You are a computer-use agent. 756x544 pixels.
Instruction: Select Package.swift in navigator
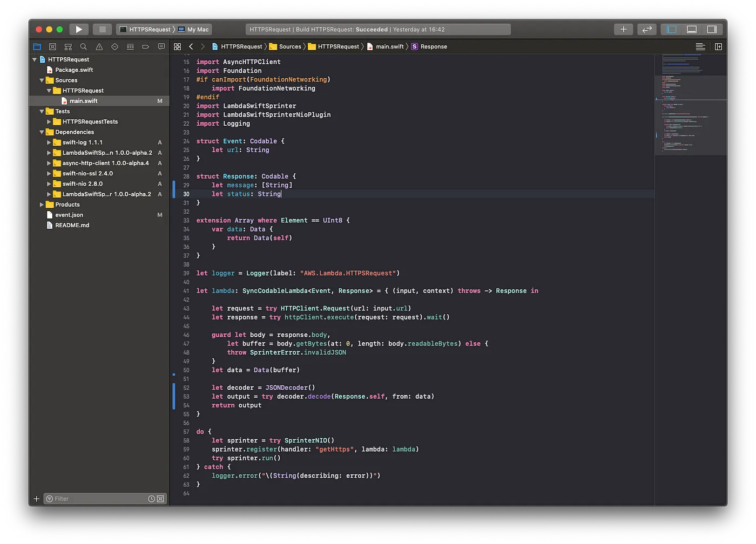point(99,70)
